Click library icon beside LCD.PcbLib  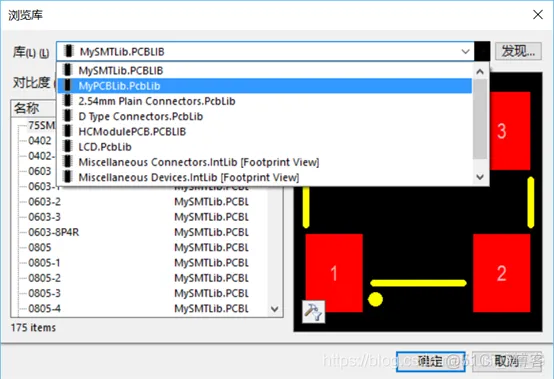[x=67, y=146]
